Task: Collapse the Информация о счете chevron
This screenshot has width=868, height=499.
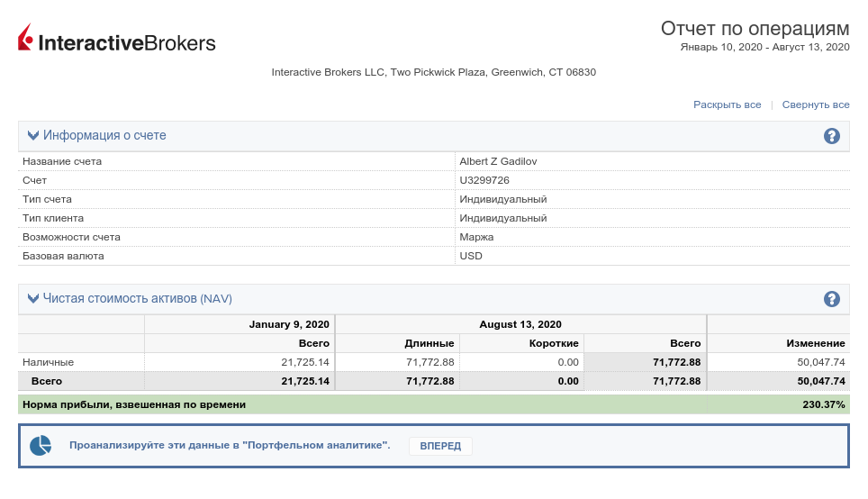Action: [x=33, y=136]
